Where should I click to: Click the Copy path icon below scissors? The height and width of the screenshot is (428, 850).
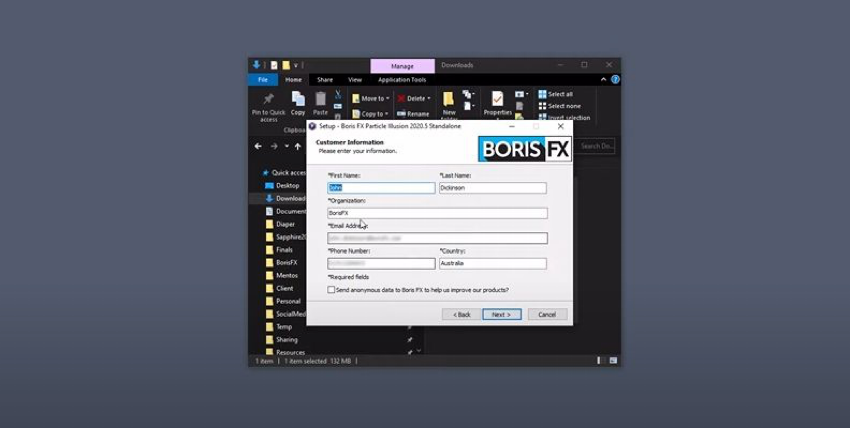(x=338, y=106)
